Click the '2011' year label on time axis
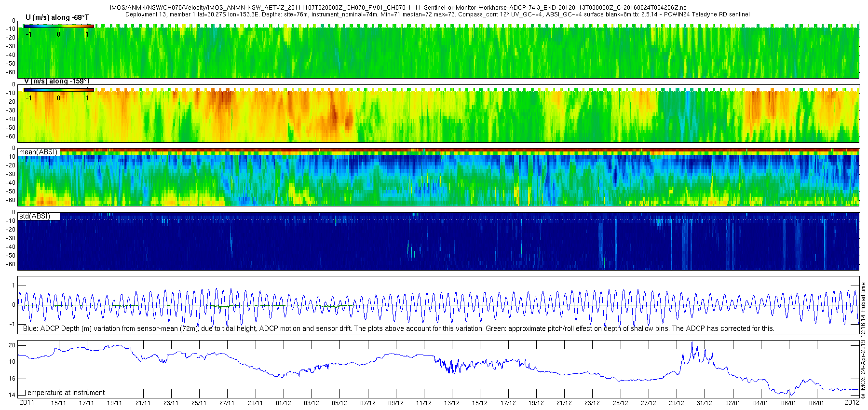This screenshot has width=868, height=410. (27, 402)
